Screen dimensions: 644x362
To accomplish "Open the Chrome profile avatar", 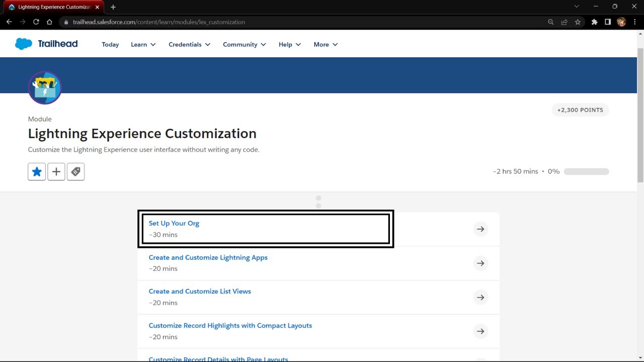I will pyautogui.click(x=621, y=22).
